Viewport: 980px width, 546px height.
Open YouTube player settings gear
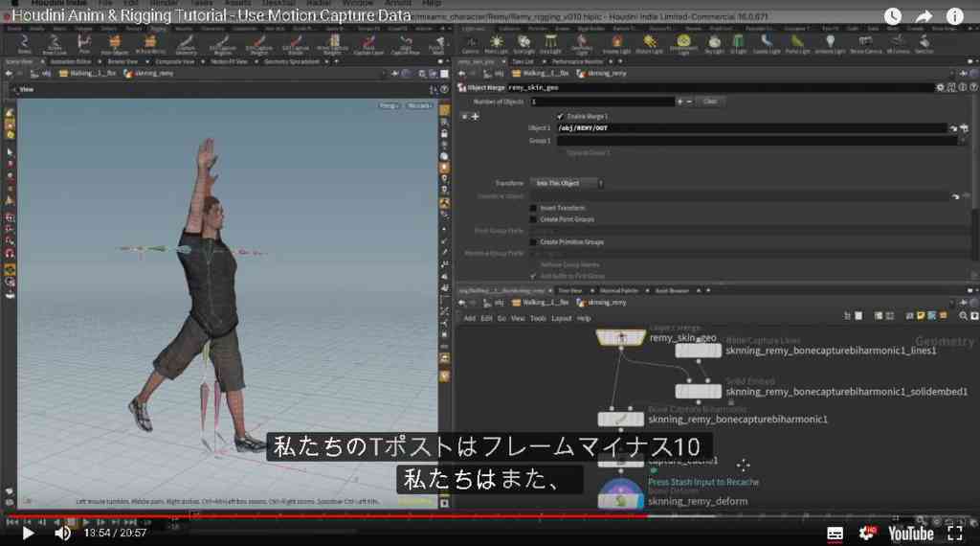(x=867, y=533)
